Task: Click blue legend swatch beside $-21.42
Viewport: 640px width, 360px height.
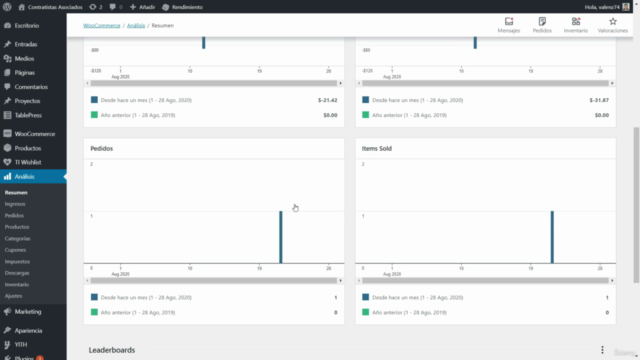Action: click(94, 100)
